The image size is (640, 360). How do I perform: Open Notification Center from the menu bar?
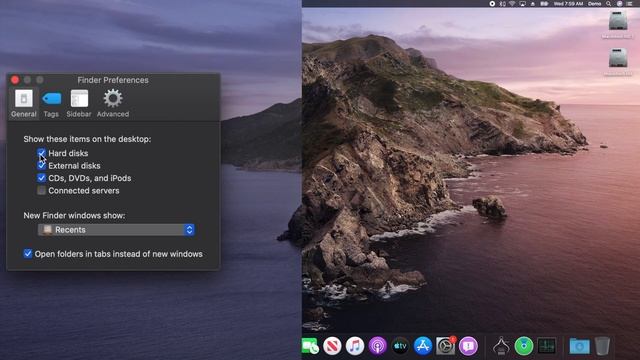tap(630, 4)
